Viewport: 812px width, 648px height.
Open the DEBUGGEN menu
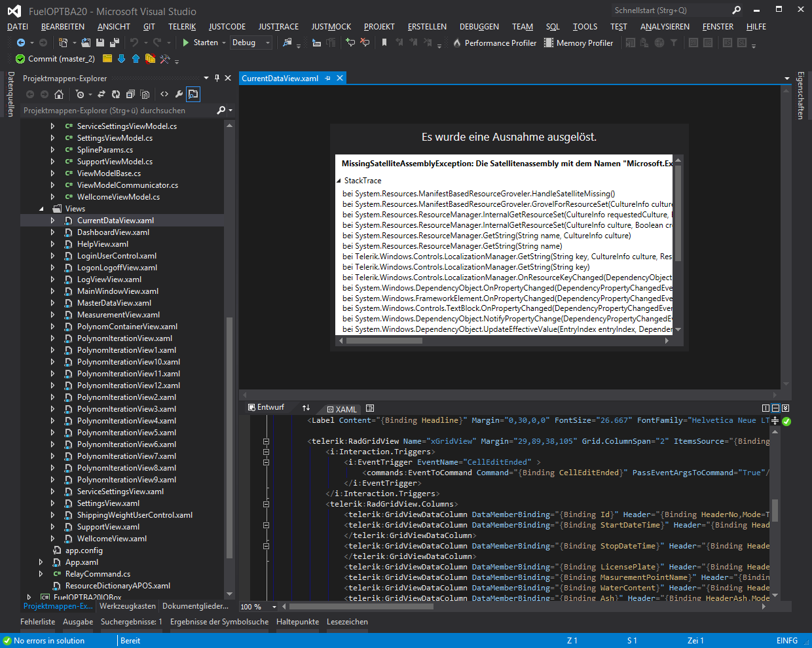pyautogui.click(x=479, y=27)
